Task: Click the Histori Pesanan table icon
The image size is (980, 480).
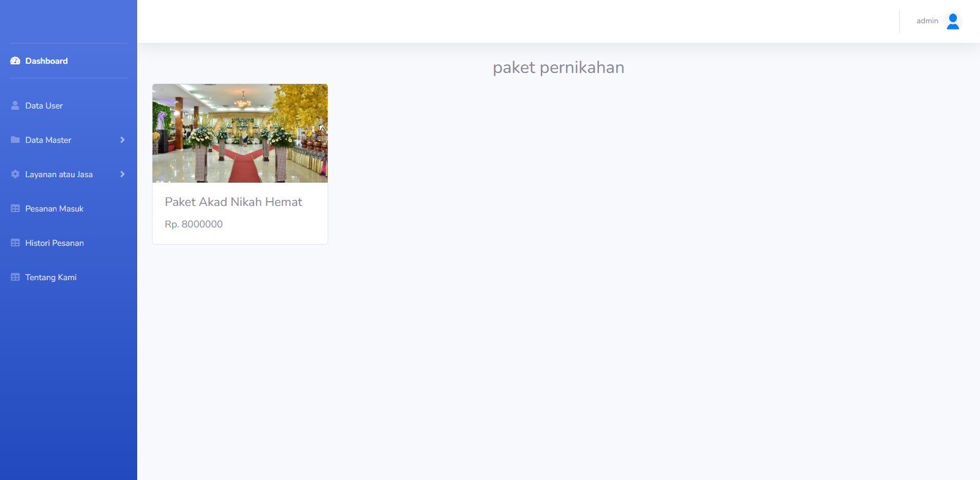Action: click(x=15, y=243)
